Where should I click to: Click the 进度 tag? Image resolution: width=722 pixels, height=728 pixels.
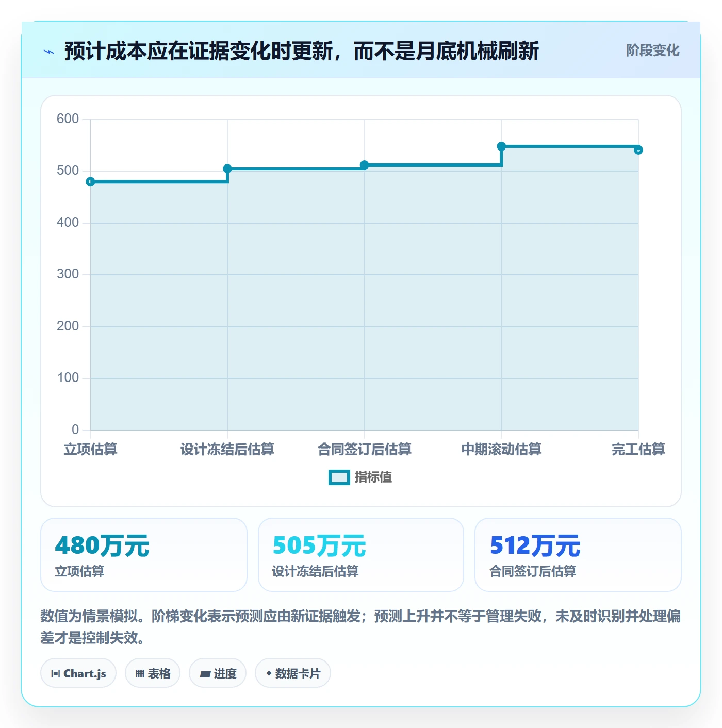218,673
